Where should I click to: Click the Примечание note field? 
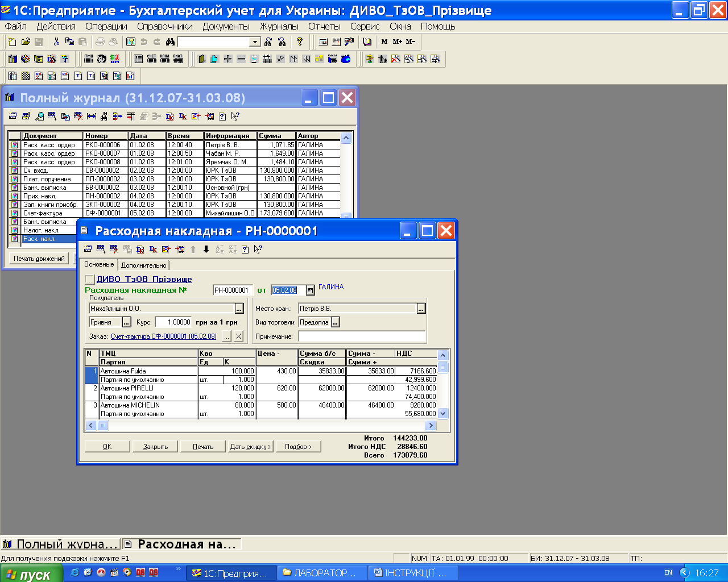(362, 336)
